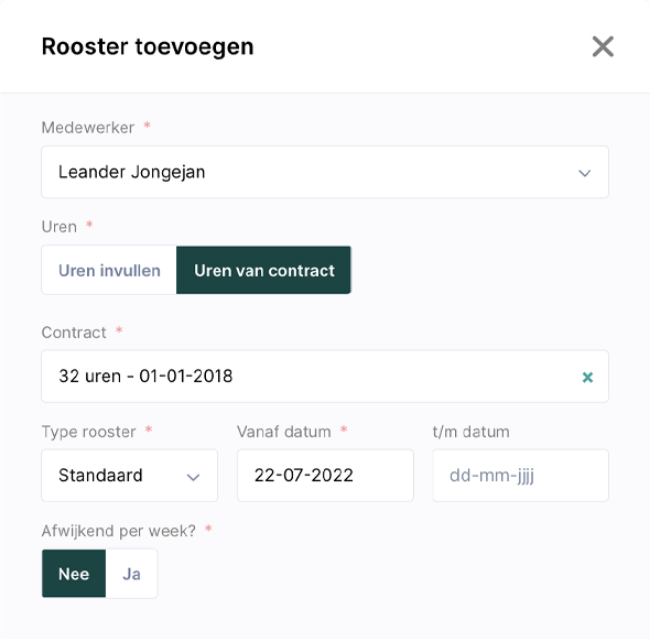The width and height of the screenshot is (650, 639).
Task: Focus the empty t/m datum field
Action: [x=520, y=475]
